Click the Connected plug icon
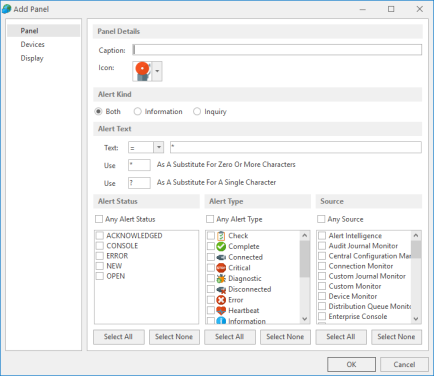This screenshot has height=376, width=434. 221,257
